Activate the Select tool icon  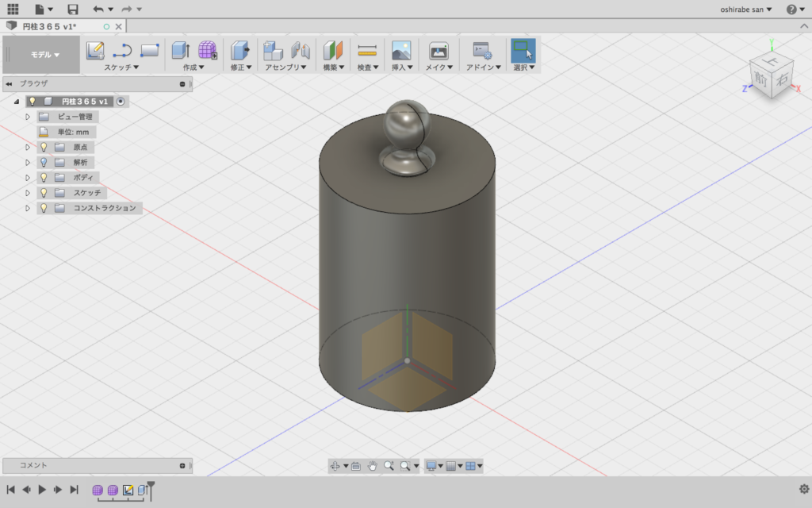click(x=523, y=50)
